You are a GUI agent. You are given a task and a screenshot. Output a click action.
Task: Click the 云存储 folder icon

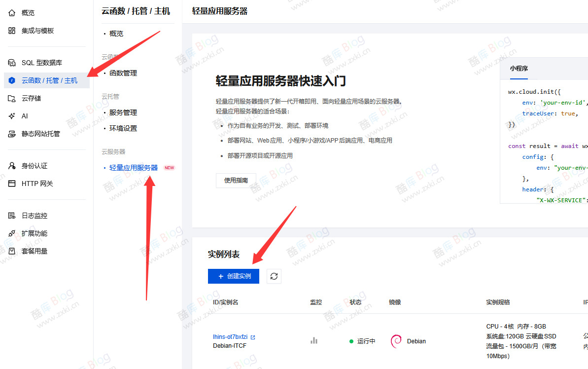click(12, 98)
